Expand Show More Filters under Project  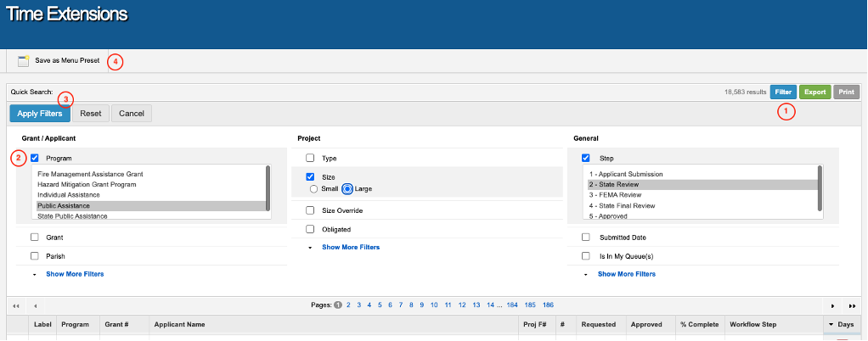click(x=351, y=248)
